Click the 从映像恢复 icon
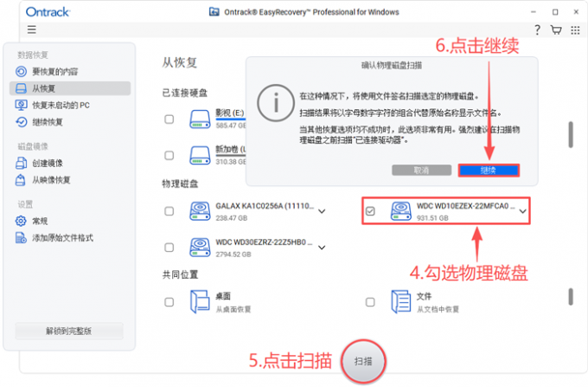 coord(20,180)
